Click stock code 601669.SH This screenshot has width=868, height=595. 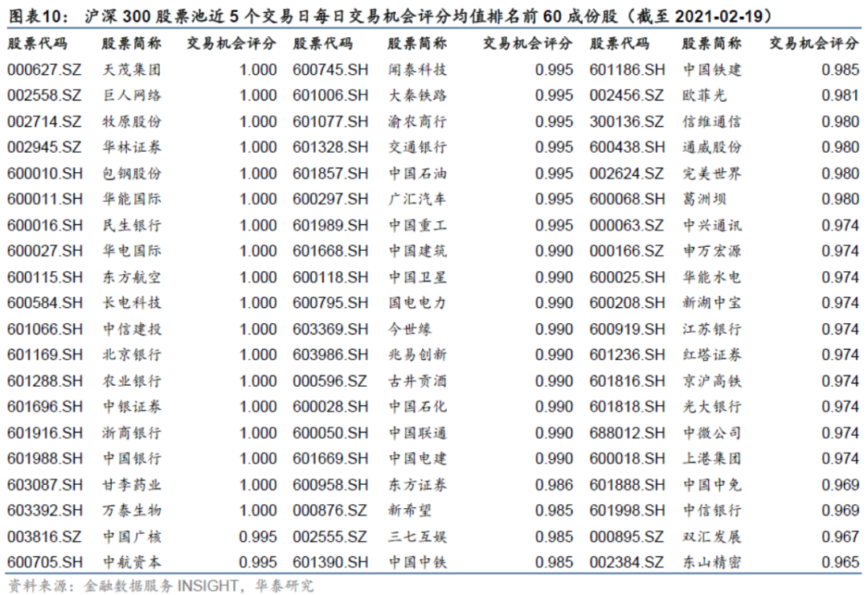click(x=330, y=459)
